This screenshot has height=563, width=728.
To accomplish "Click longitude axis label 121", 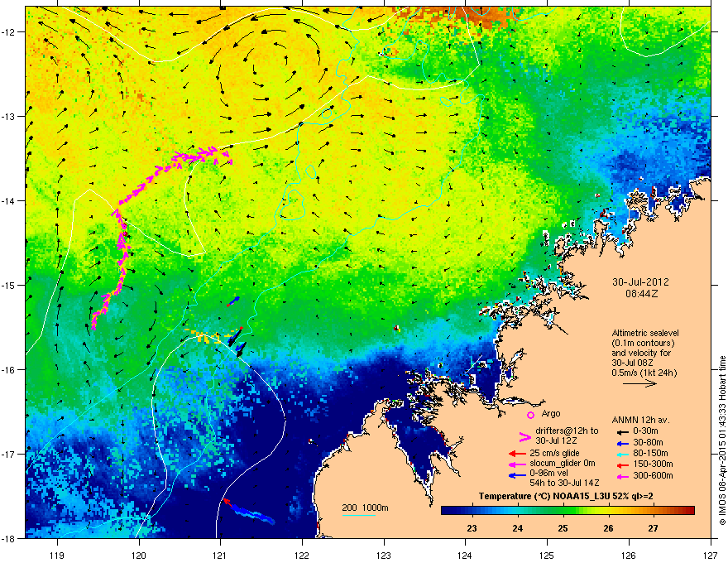I will click(220, 555).
